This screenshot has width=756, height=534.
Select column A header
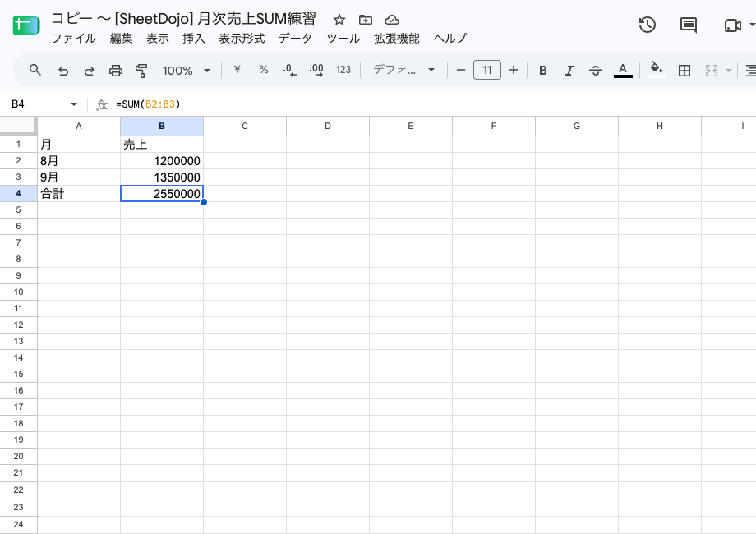(79, 126)
